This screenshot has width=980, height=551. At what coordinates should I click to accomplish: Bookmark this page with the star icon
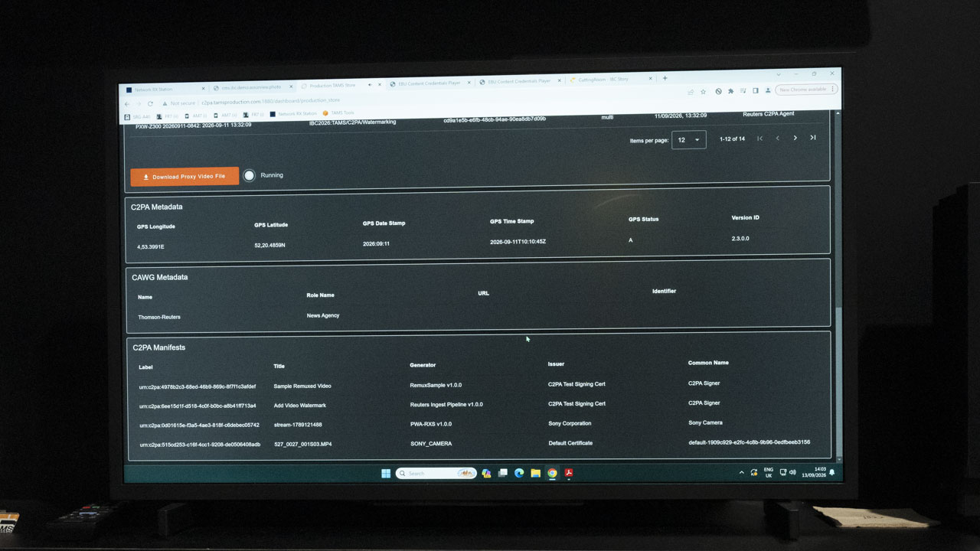[x=704, y=91]
